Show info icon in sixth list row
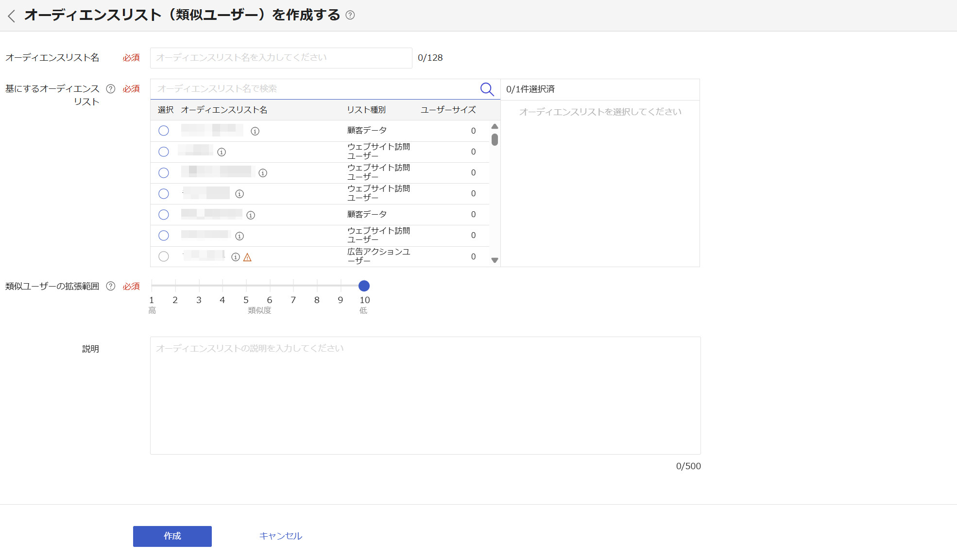 point(239,236)
